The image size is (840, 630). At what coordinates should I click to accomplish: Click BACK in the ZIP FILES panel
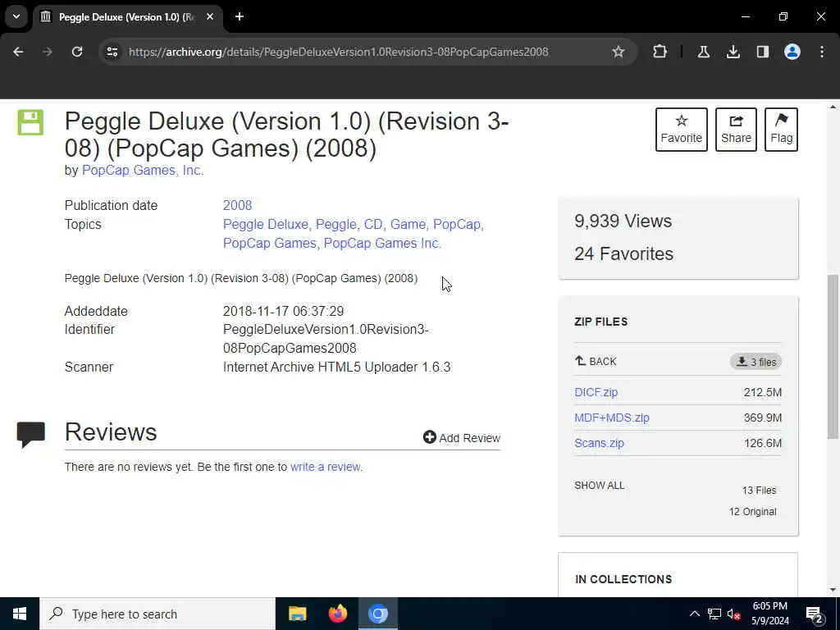point(596,362)
